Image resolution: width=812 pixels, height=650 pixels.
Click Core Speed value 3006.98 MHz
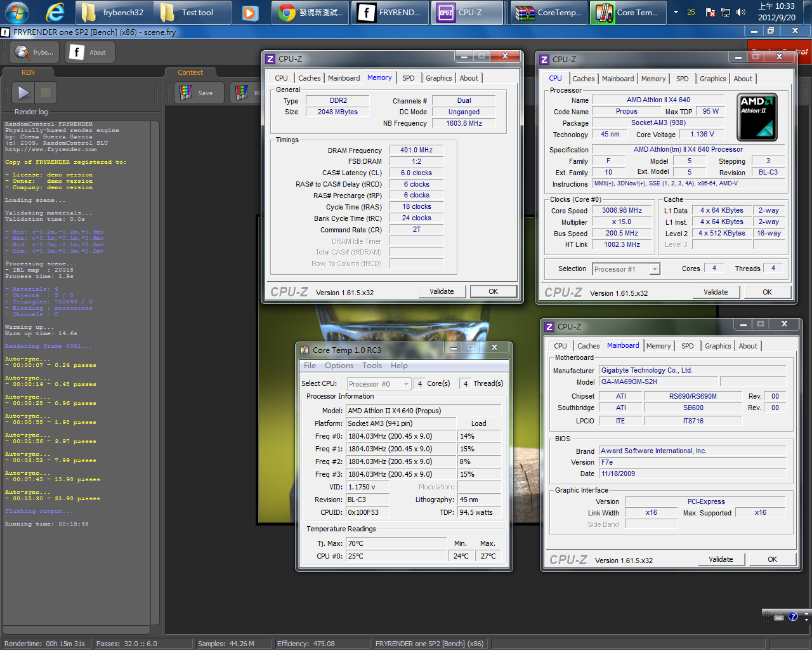pyautogui.click(x=622, y=210)
